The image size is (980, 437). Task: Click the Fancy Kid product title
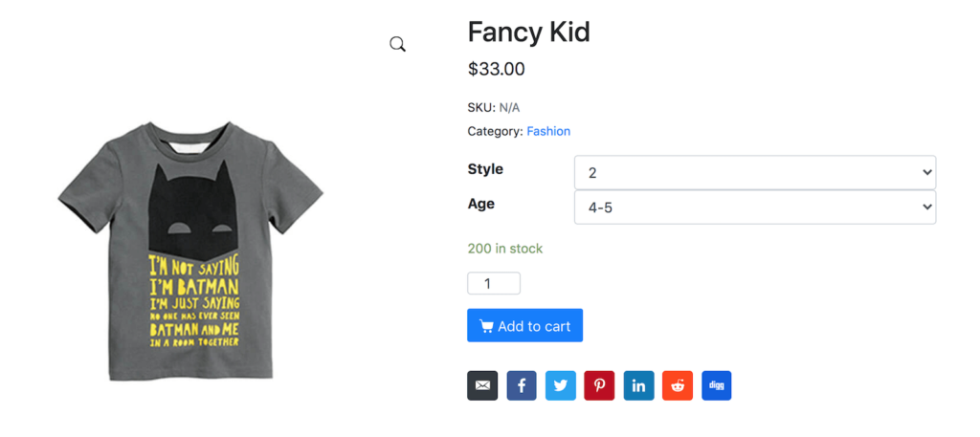[x=528, y=33]
